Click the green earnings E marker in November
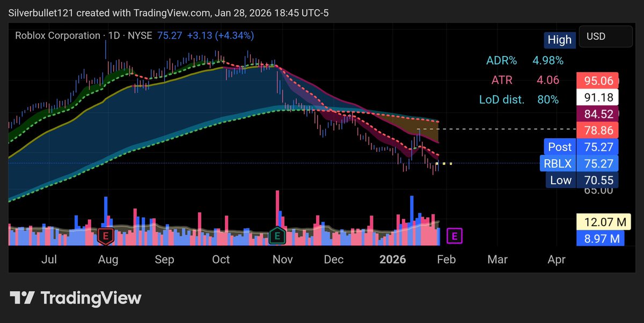 (x=277, y=235)
